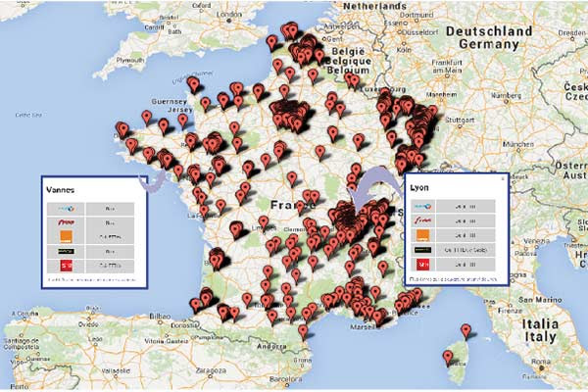Click the Free logo in Lyon popup
This screenshot has width=588, height=392.
(x=423, y=220)
